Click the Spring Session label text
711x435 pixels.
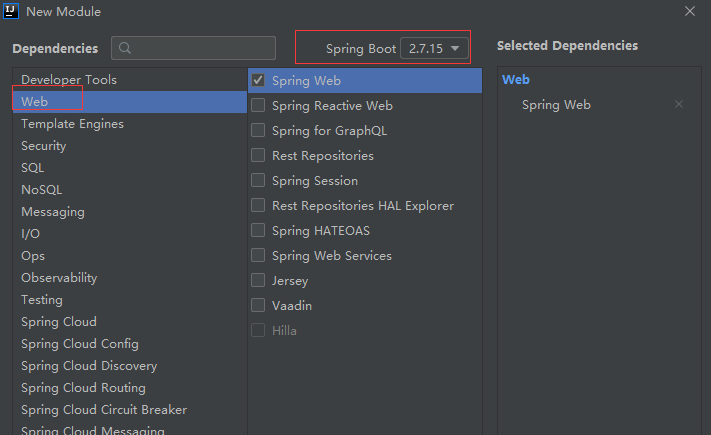(315, 181)
